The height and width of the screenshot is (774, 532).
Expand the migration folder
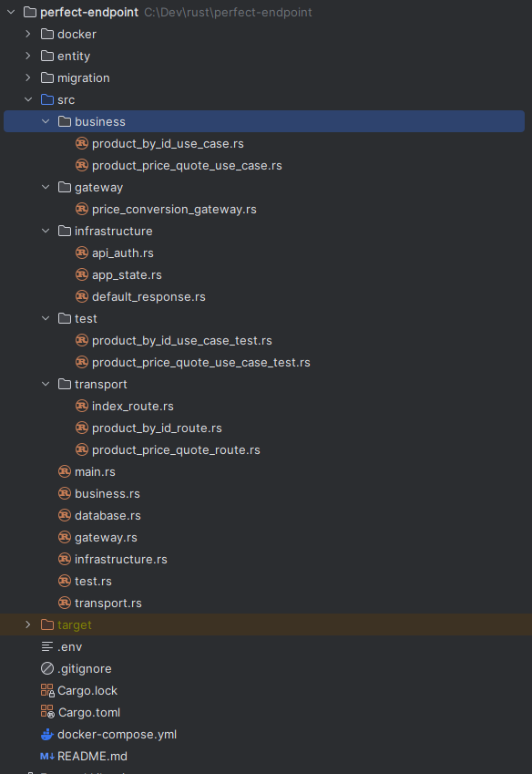click(28, 77)
